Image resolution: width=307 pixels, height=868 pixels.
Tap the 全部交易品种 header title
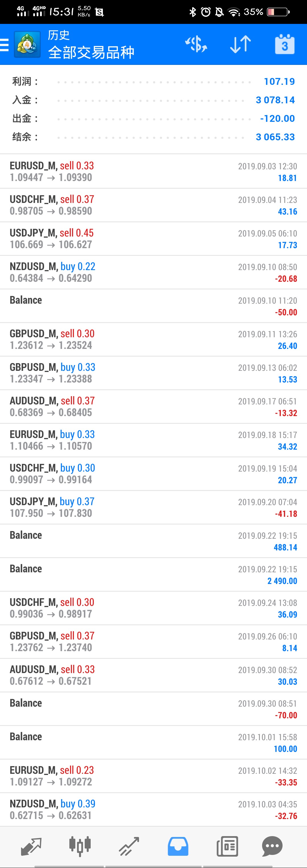[91, 53]
